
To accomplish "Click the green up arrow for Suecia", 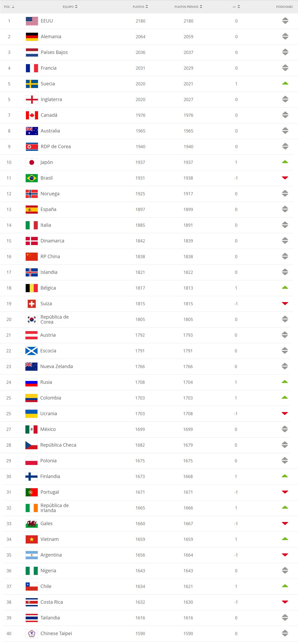I will tap(285, 84).
